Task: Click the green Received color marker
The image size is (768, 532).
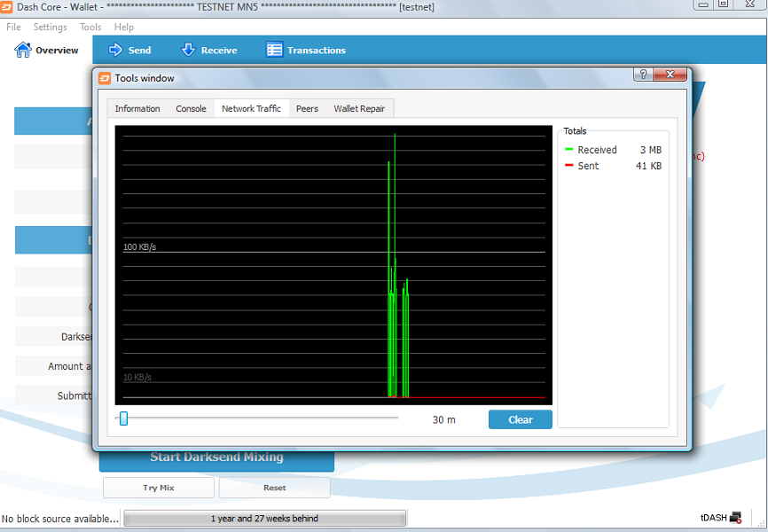Action: [x=568, y=149]
